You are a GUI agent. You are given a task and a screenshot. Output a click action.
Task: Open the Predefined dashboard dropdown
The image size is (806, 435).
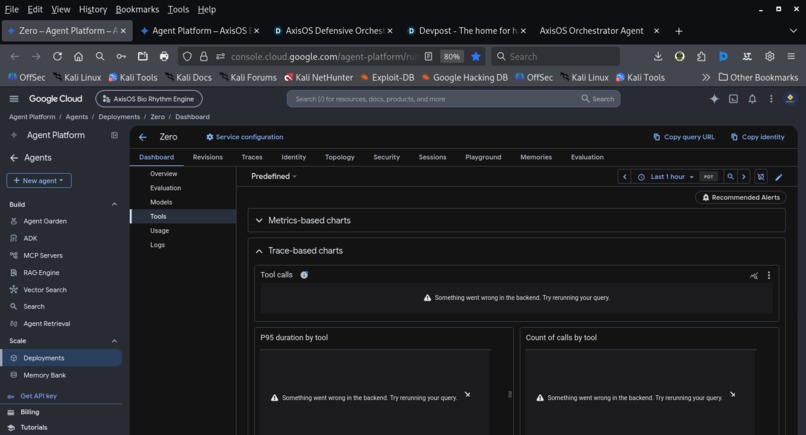pyautogui.click(x=273, y=176)
